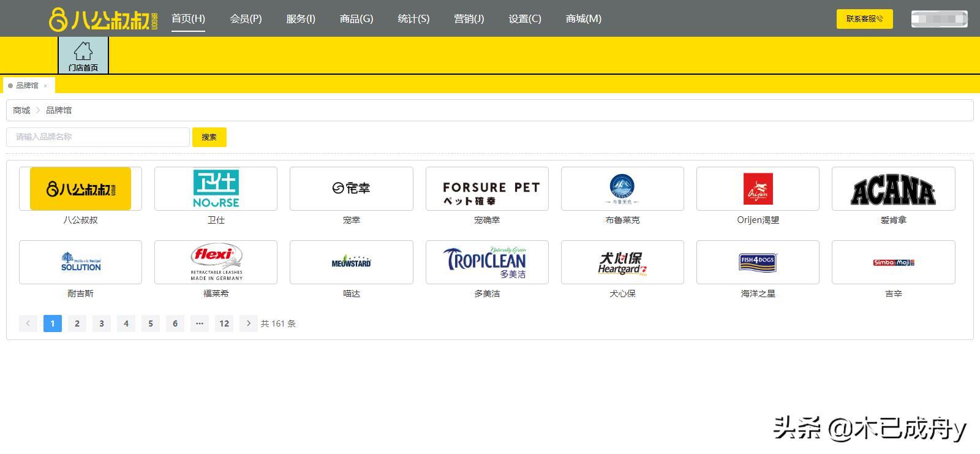Open the 商品(G) menu

click(x=356, y=19)
